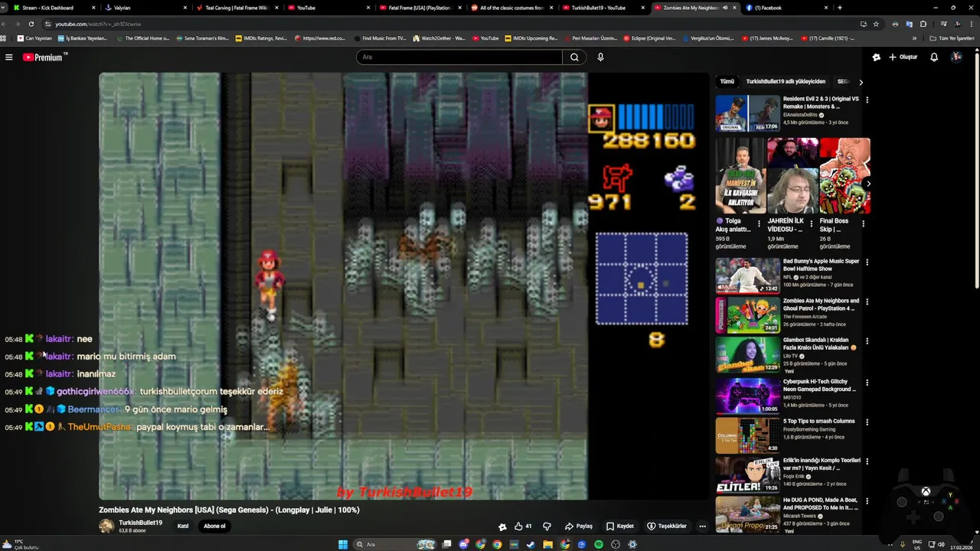This screenshot has width=980, height=551.
Task: Open options for Bad Bunny video
Action: click(x=867, y=262)
